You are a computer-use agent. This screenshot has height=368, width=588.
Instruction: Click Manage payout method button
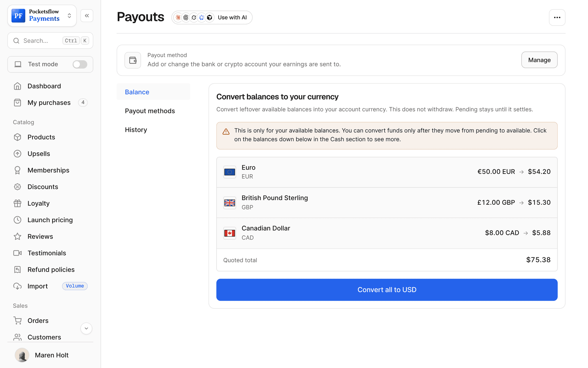[539, 60]
